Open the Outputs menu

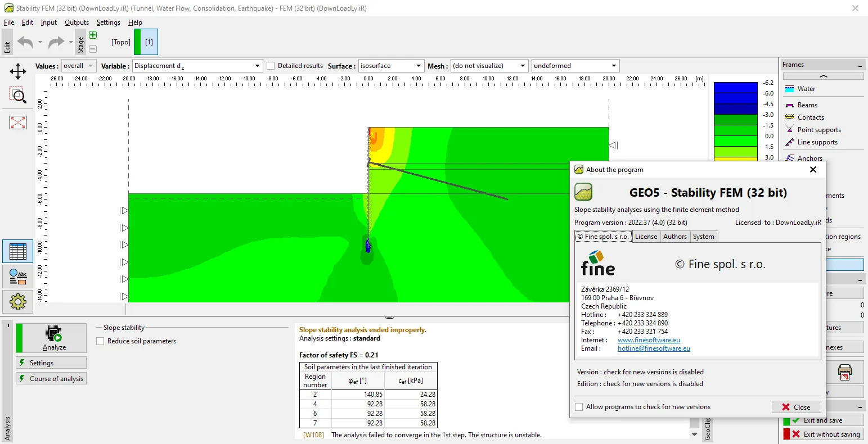[x=77, y=22]
